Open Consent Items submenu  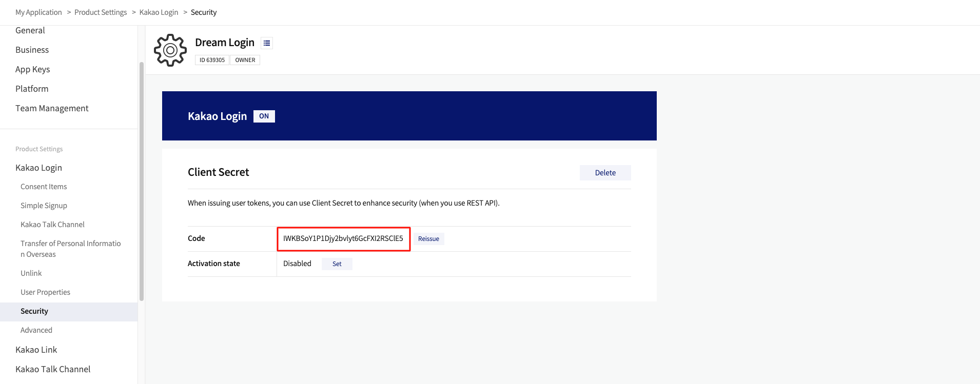coord(44,187)
